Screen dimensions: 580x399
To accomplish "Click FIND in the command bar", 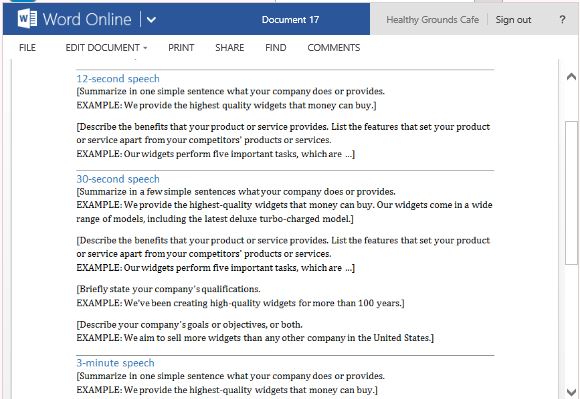I will pyautogui.click(x=276, y=48).
